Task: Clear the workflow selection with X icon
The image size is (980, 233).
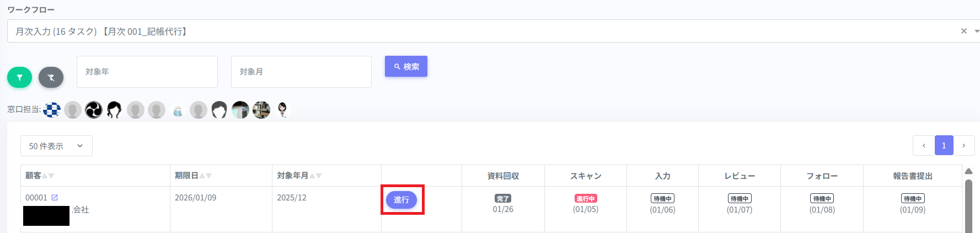Action: click(963, 31)
